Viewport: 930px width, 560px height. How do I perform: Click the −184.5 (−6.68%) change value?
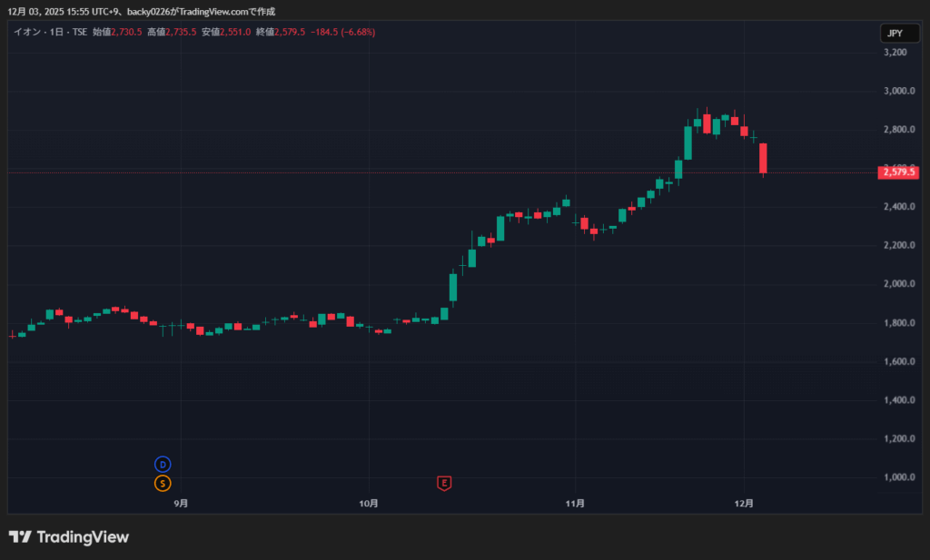pos(343,32)
